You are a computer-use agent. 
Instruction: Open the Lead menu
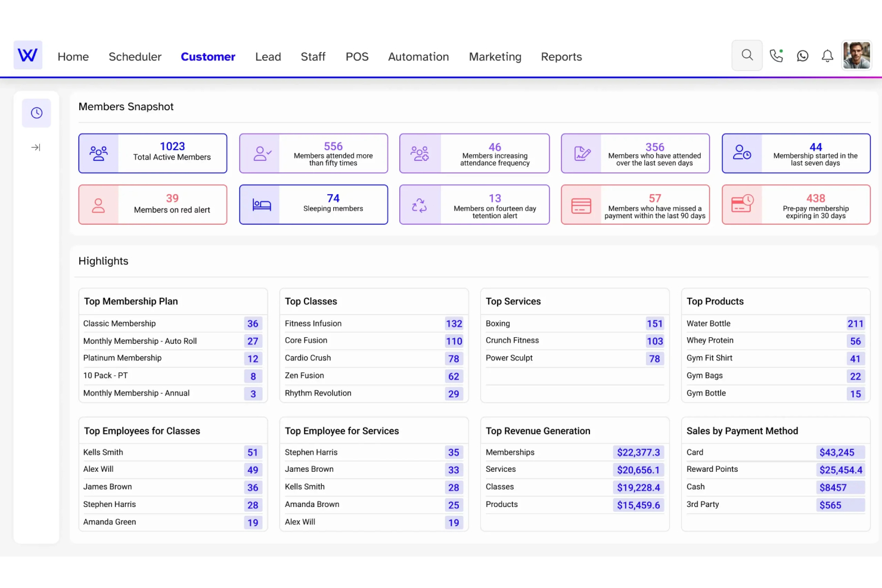click(x=268, y=57)
